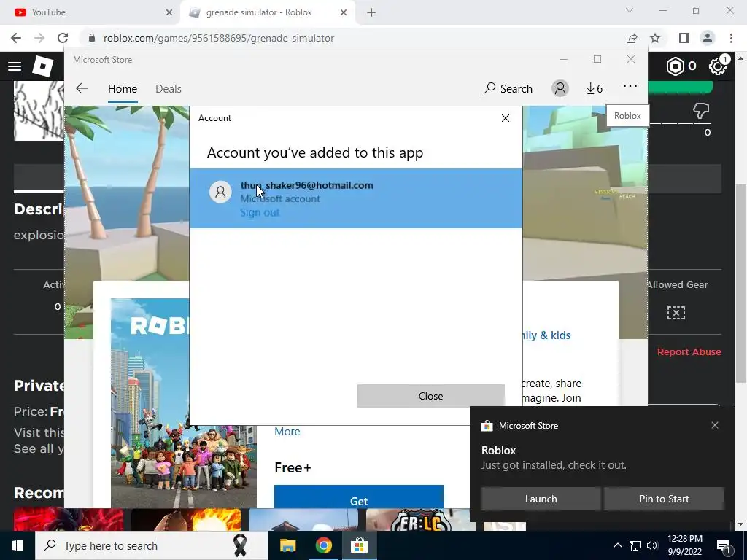The height and width of the screenshot is (560, 747).
Task: Open the Chrome profile icon
Action: pos(708,38)
